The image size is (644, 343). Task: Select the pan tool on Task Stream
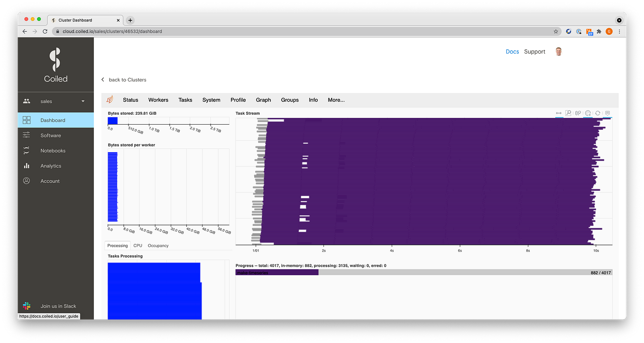click(559, 113)
